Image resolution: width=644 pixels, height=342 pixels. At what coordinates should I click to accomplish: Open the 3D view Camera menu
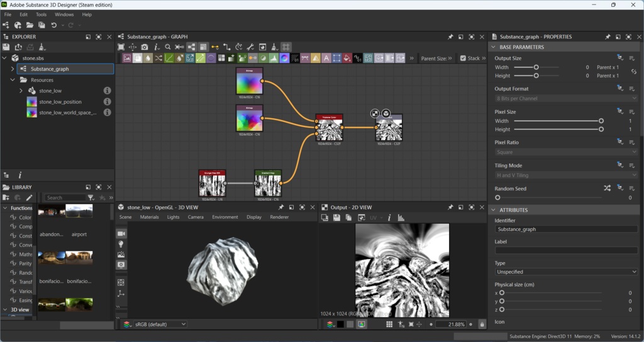(x=196, y=217)
